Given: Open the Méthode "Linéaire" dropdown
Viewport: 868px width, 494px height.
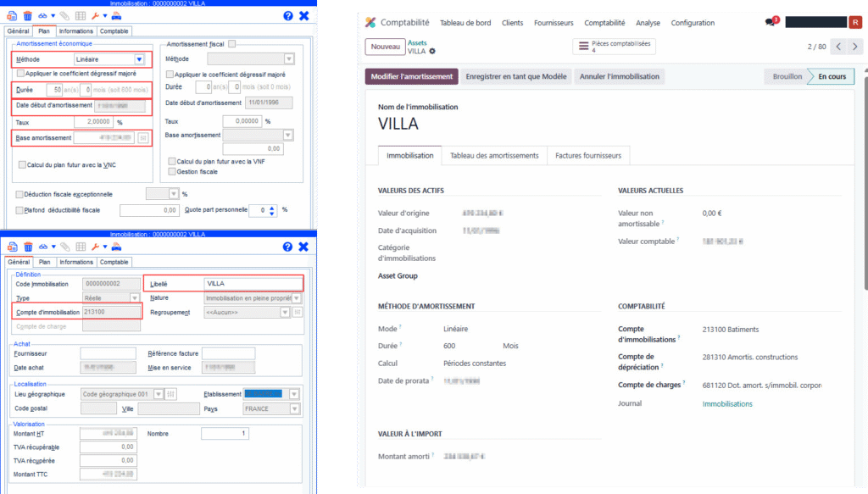Looking at the screenshot, I should click(139, 59).
